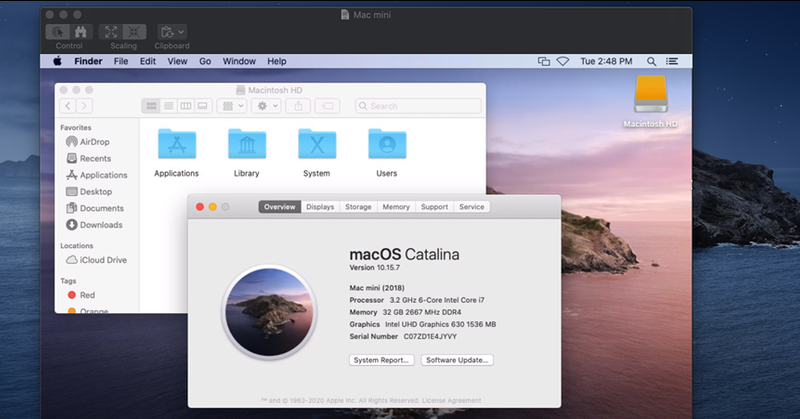Click the Wi-Fi status icon
Image resolution: width=800 pixels, height=419 pixels.
click(x=563, y=61)
